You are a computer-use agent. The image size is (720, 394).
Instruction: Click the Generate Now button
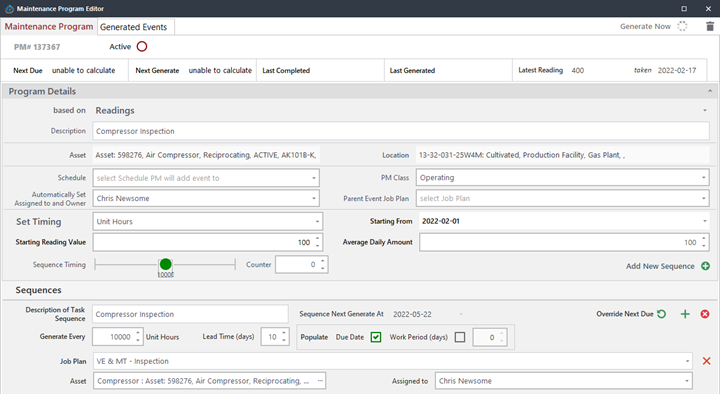pyautogui.click(x=645, y=26)
